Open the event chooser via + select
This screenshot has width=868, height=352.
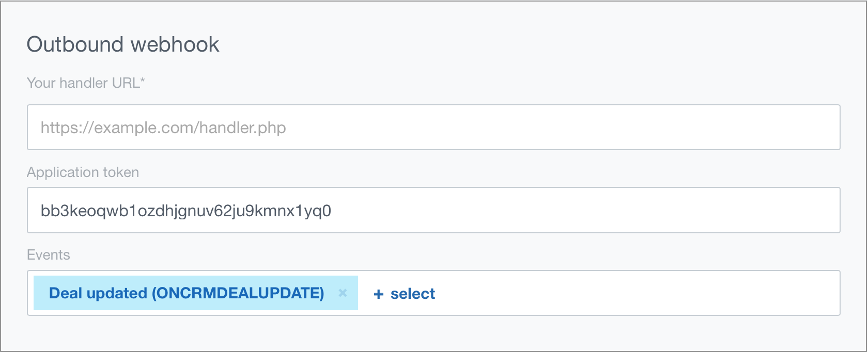coord(404,293)
